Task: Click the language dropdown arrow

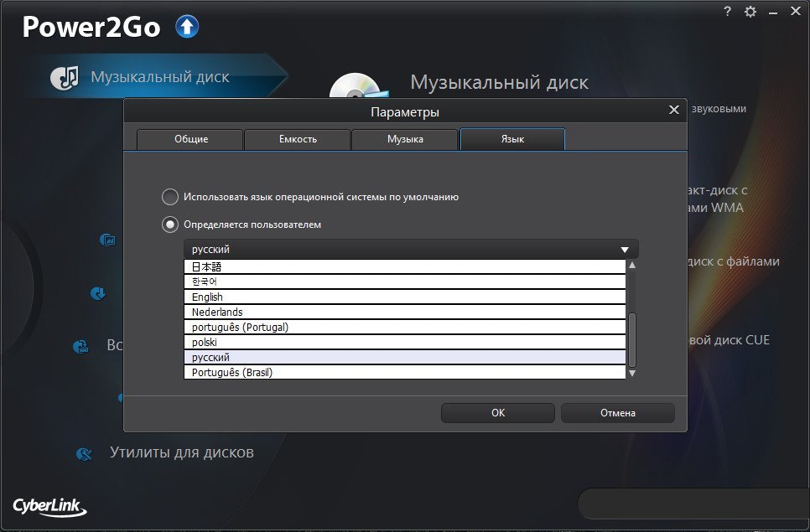Action: pyautogui.click(x=625, y=250)
